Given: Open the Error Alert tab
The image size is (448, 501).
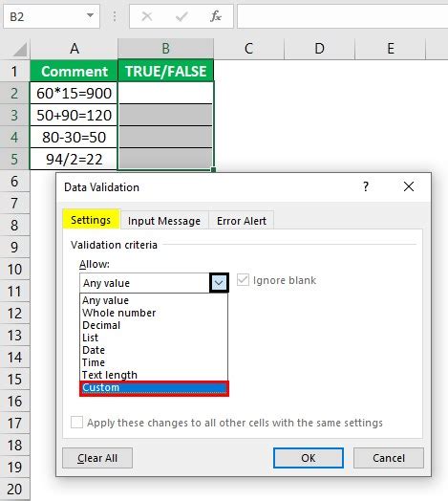Looking at the screenshot, I should (x=242, y=221).
